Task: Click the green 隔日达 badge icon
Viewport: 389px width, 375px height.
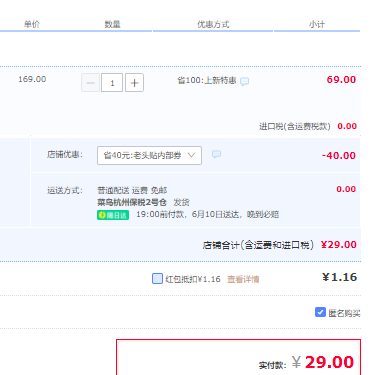Action: 113,215
